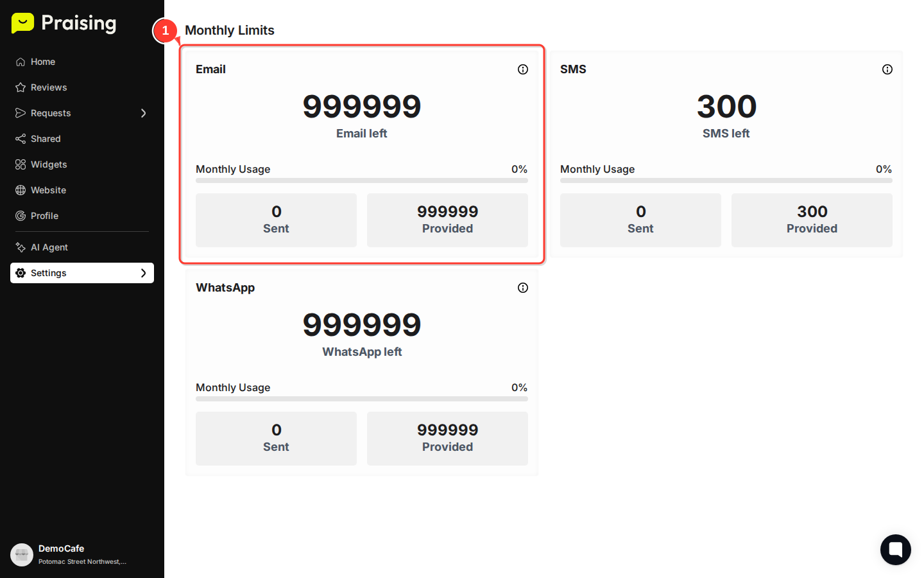Click the Praising logo icon
The height and width of the screenshot is (578, 924).
22,23
